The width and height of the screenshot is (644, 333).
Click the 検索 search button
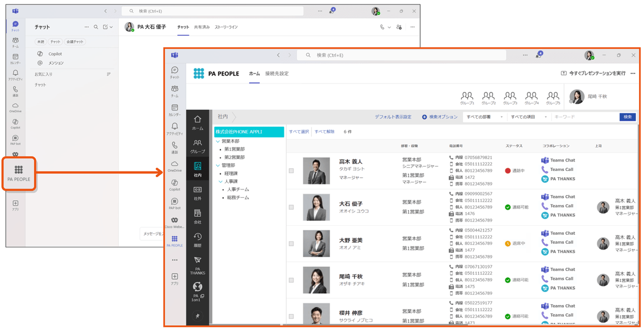pos(628,117)
